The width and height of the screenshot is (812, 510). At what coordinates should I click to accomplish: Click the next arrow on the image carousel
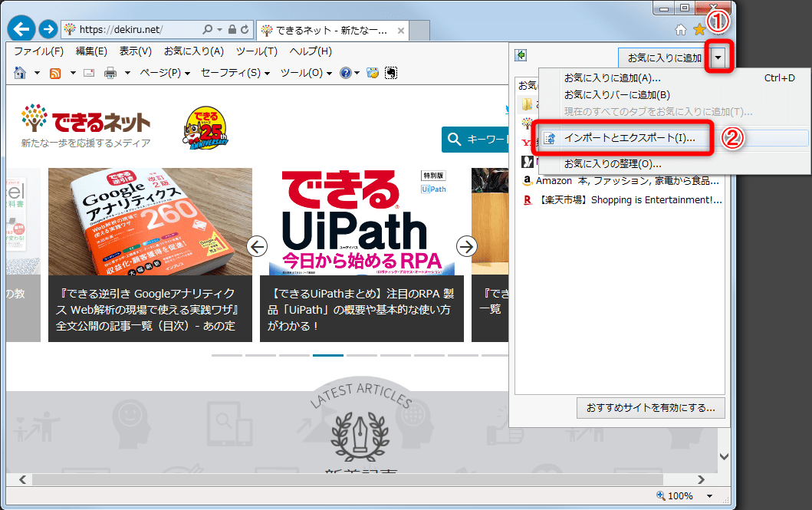click(x=466, y=247)
